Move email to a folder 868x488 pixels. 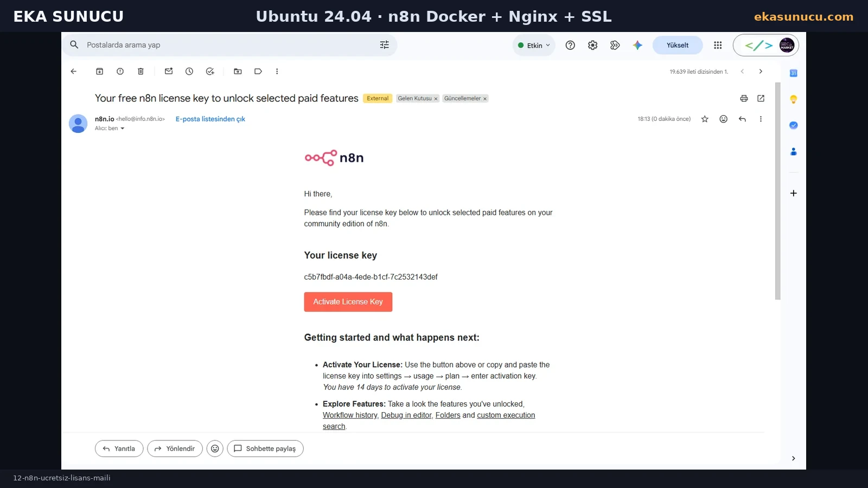pyautogui.click(x=238, y=72)
